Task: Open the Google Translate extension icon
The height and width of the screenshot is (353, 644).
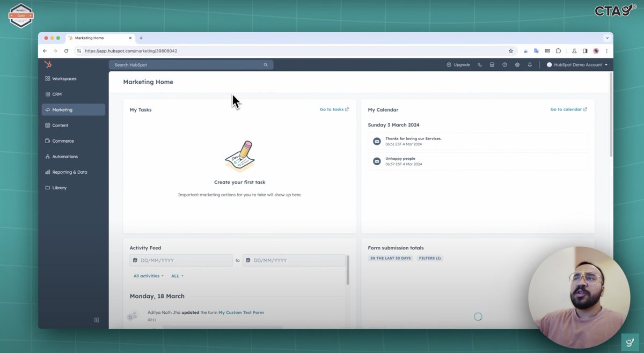Action: 536,51
